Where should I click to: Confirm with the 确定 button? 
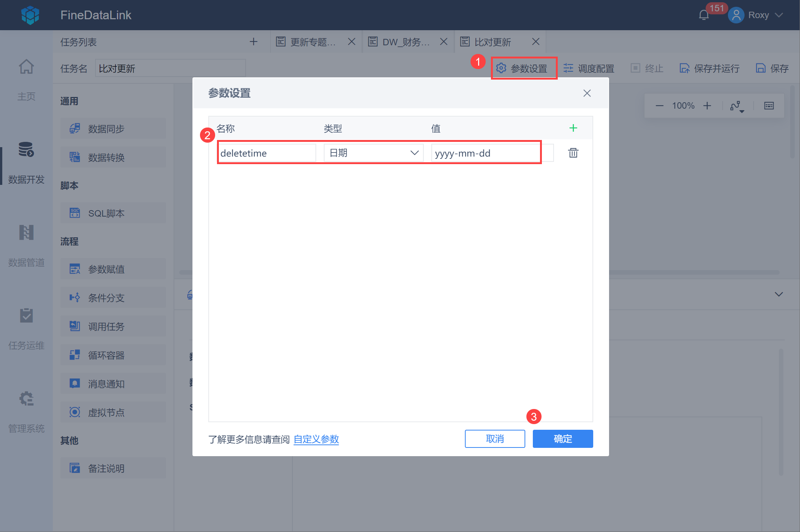click(x=562, y=439)
